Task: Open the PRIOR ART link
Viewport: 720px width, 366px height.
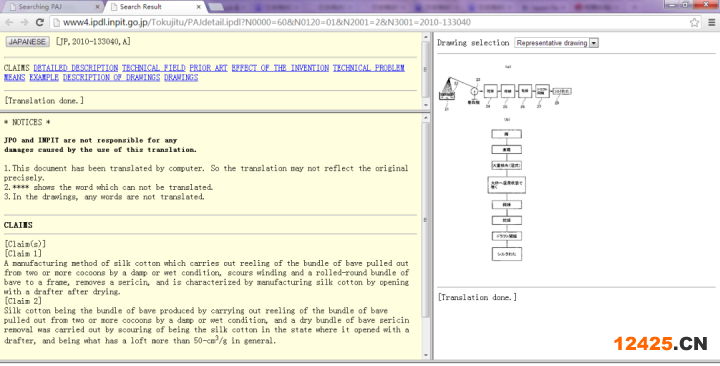Action: tap(208, 68)
